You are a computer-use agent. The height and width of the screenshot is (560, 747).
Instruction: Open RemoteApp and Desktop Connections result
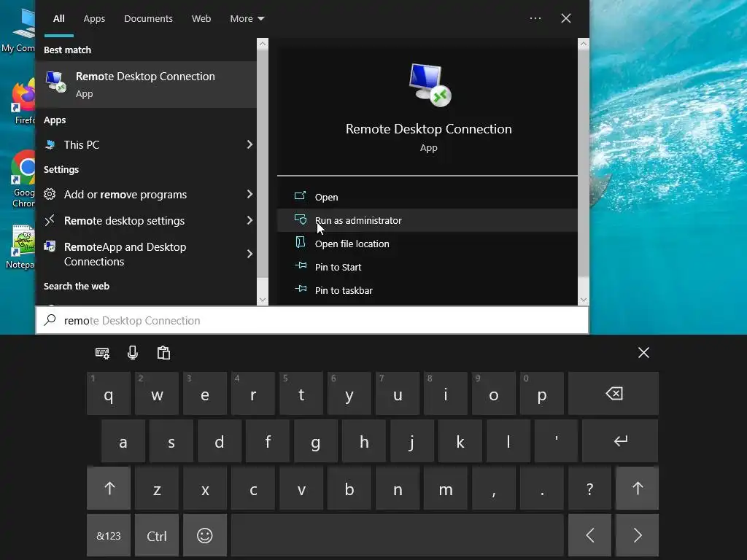coord(146,254)
